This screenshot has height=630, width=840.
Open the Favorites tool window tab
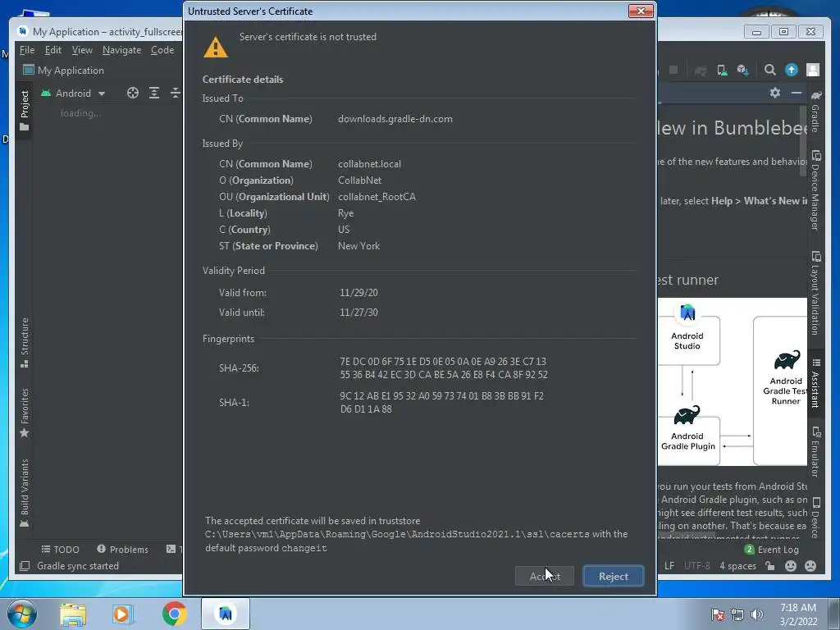point(24,413)
